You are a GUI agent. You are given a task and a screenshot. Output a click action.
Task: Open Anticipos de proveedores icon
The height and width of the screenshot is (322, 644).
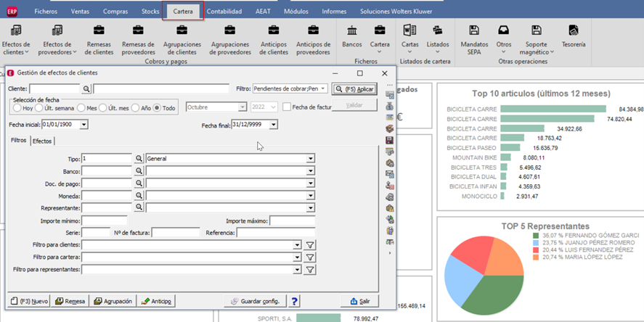pos(313,30)
